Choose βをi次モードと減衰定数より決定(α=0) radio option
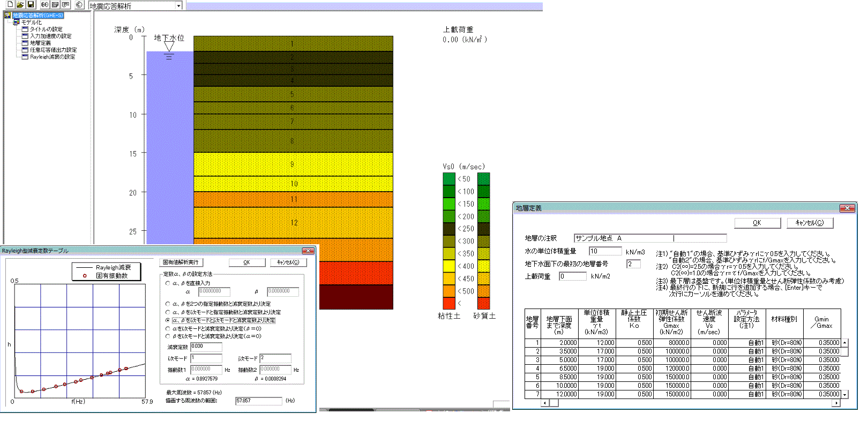The width and height of the screenshot is (868, 421). (x=168, y=336)
